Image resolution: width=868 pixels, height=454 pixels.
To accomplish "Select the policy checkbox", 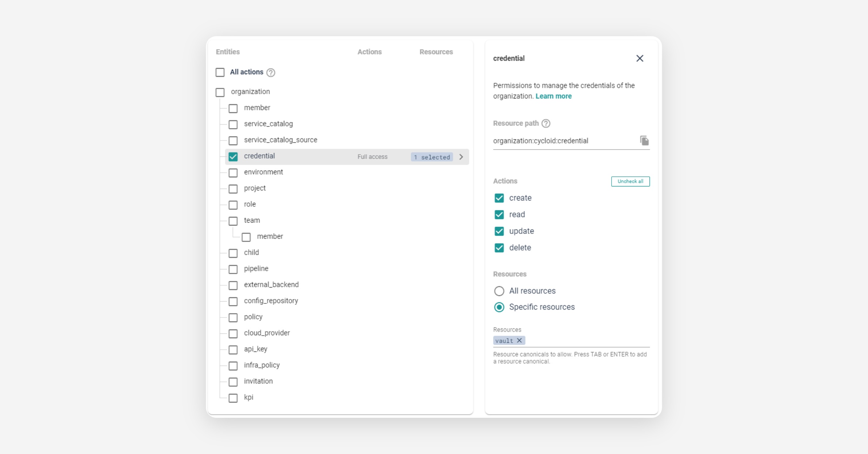I will pyautogui.click(x=233, y=318).
